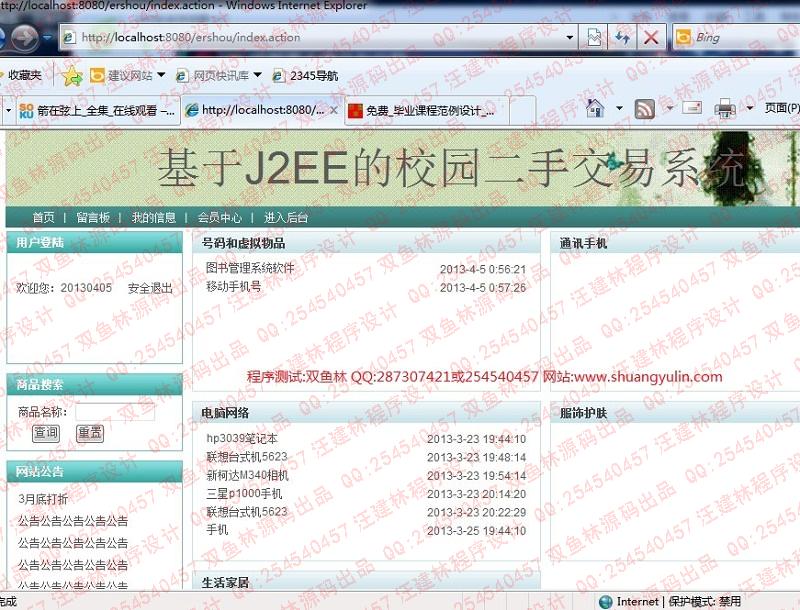The width and height of the screenshot is (800, 610).
Task: Click the 2013-4-5 0:56:21 timestamp
Action: click(483, 269)
